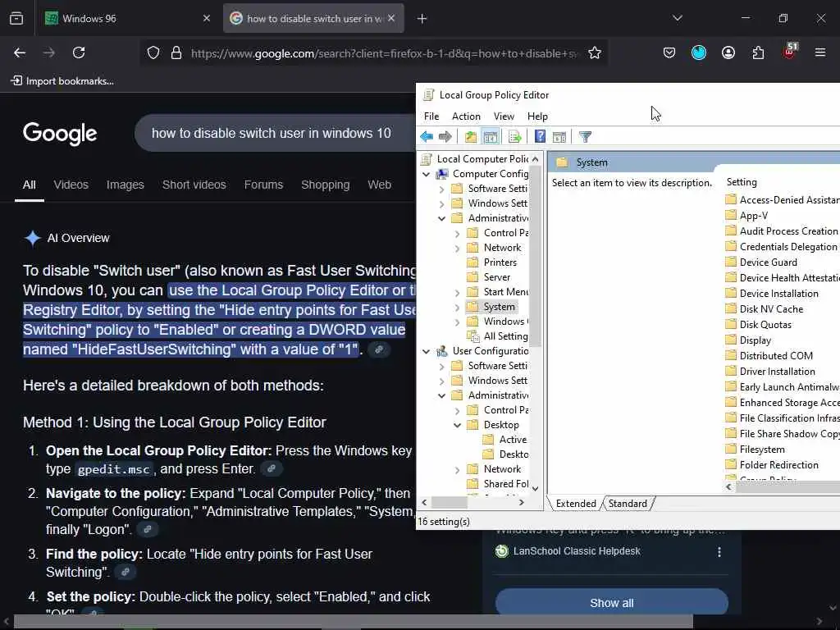The image size is (840, 630).
Task: Select Local Computer Policy root node
Action: (x=477, y=159)
